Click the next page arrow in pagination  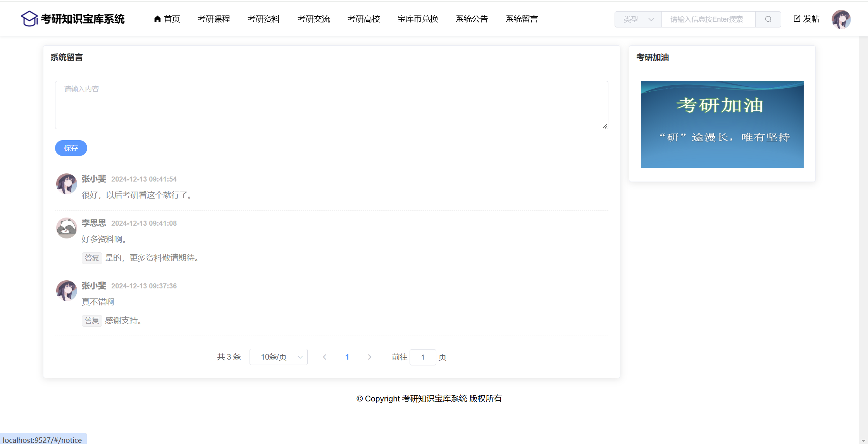coord(369,357)
